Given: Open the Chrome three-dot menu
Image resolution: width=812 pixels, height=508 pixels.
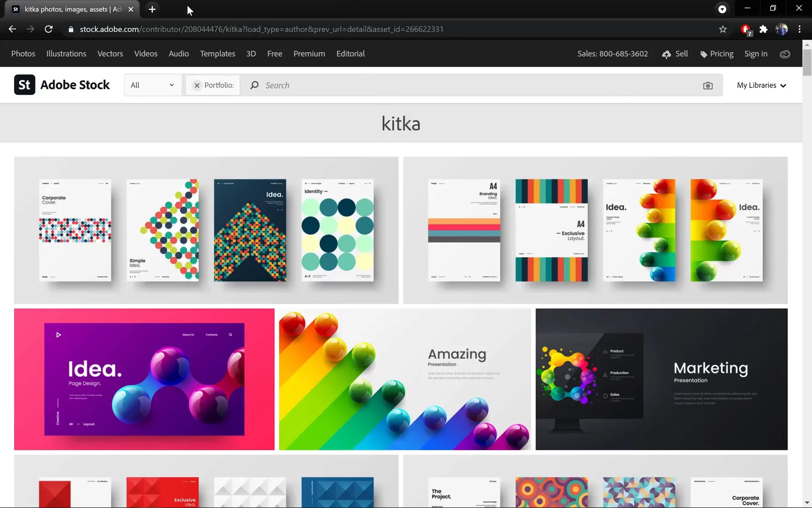Looking at the screenshot, I should pos(800,29).
